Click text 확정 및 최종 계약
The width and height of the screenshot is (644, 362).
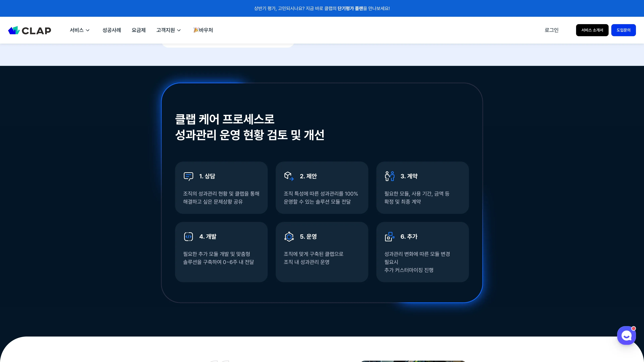click(x=402, y=202)
